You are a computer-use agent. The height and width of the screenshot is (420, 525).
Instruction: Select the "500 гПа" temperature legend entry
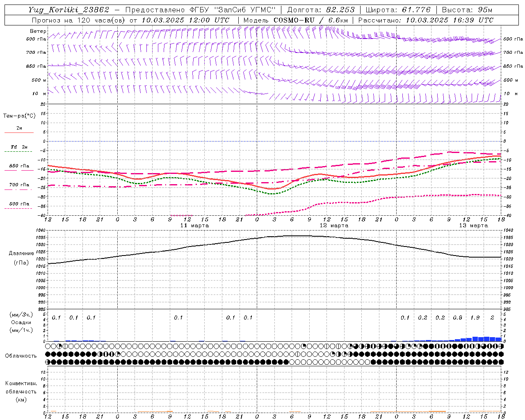[x=19, y=203]
